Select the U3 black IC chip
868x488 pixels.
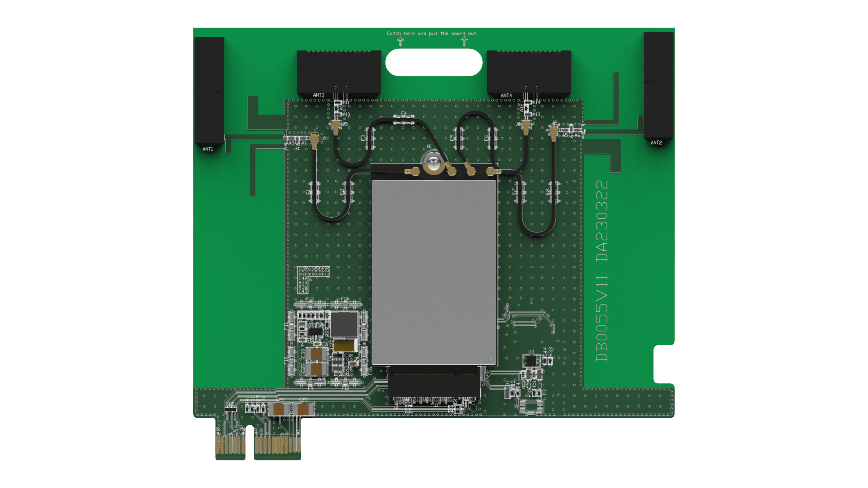(x=531, y=361)
